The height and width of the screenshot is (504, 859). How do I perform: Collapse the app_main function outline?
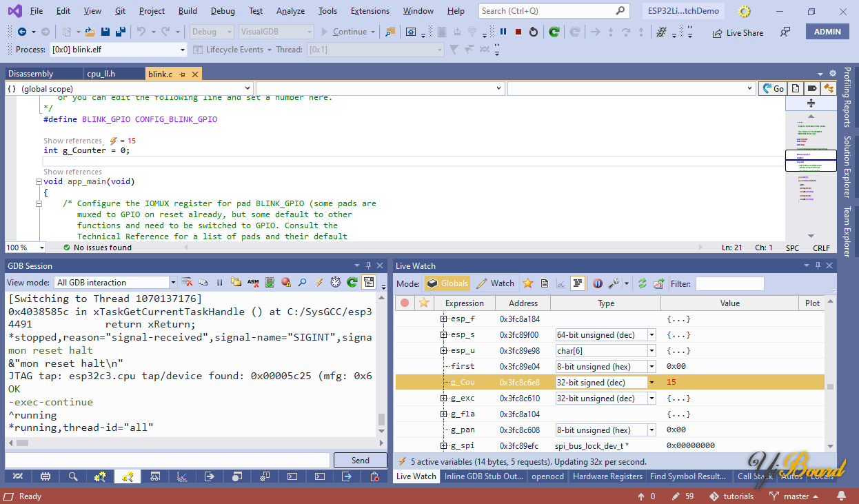(39, 182)
